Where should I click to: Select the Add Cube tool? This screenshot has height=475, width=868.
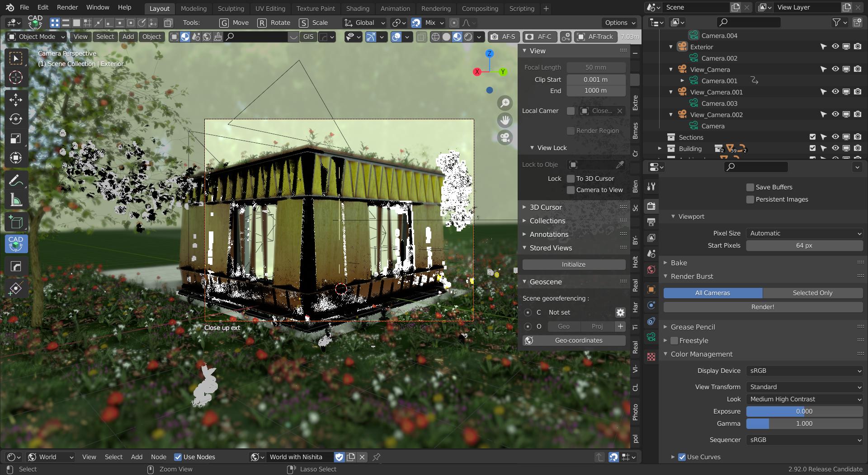pos(16,222)
